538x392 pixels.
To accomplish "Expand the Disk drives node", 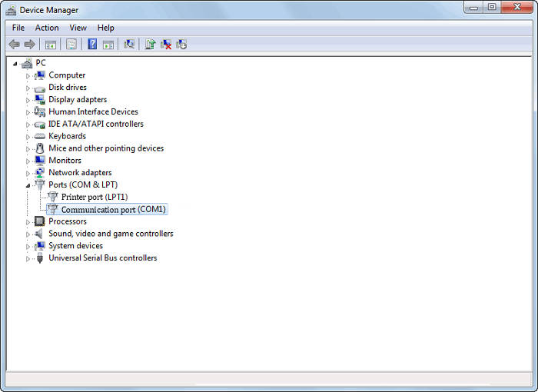I will [28, 88].
